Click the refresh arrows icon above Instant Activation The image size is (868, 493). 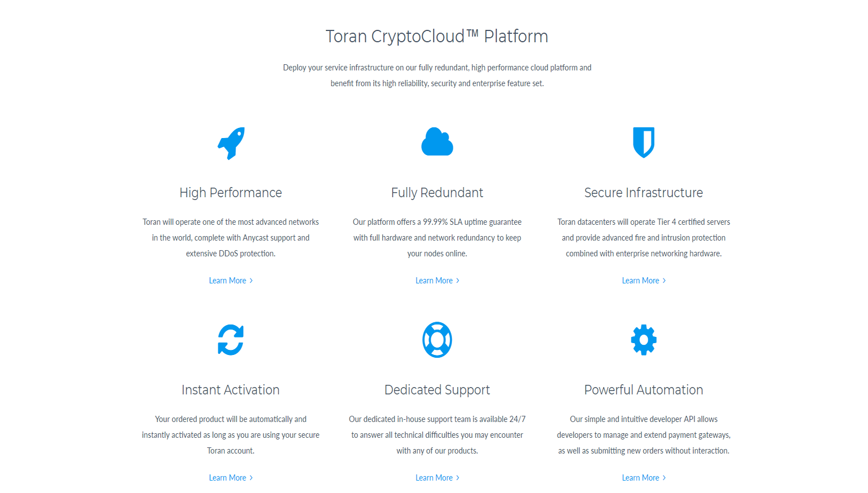(x=231, y=340)
